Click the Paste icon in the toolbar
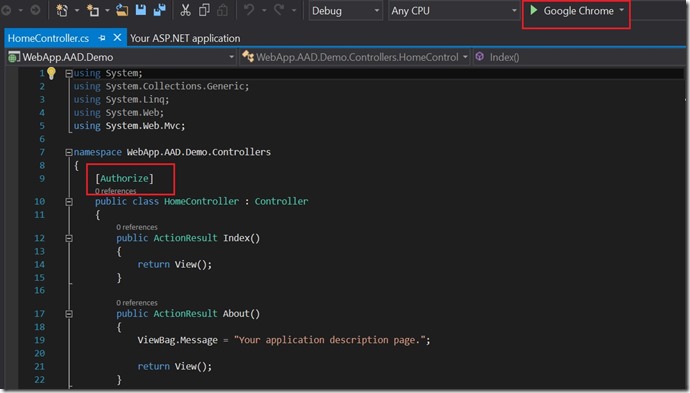 (223, 10)
